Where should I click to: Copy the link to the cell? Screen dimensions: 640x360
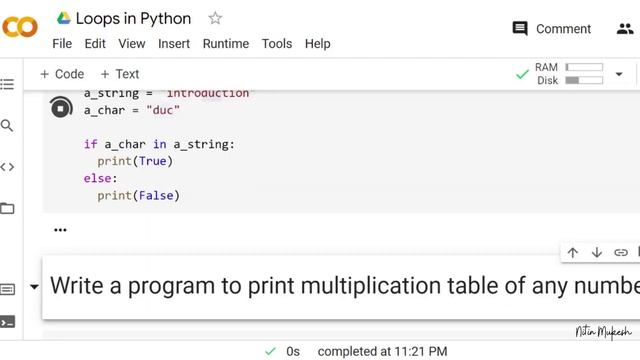click(620, 253)
